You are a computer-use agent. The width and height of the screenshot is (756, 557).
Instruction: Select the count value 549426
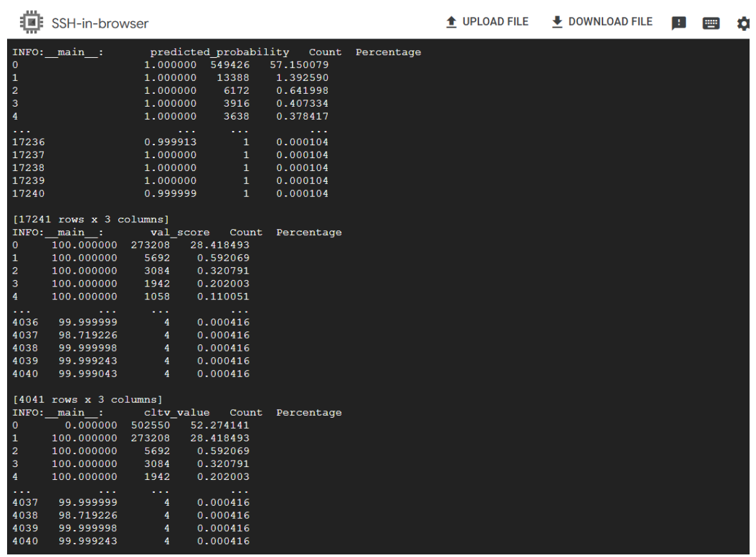(x=230, y=64)
